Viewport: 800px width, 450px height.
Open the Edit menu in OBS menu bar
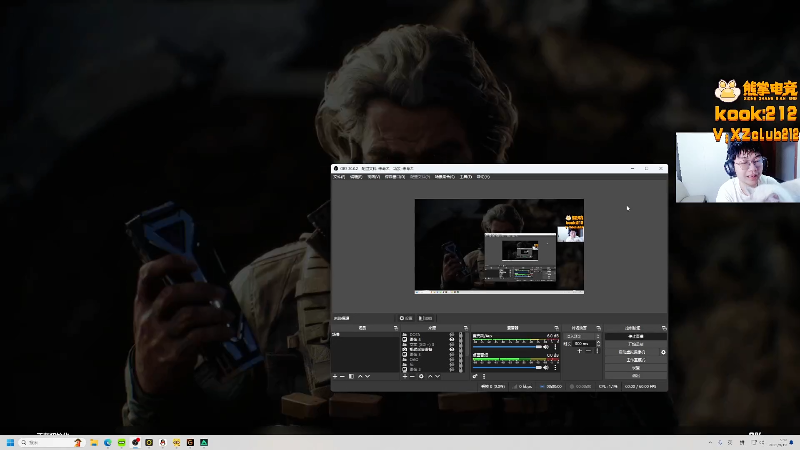(x=356, y=177)
